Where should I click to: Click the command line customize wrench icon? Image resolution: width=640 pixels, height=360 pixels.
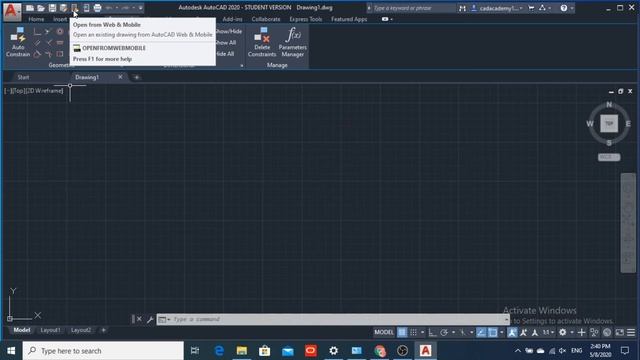[x=150, y=319]
